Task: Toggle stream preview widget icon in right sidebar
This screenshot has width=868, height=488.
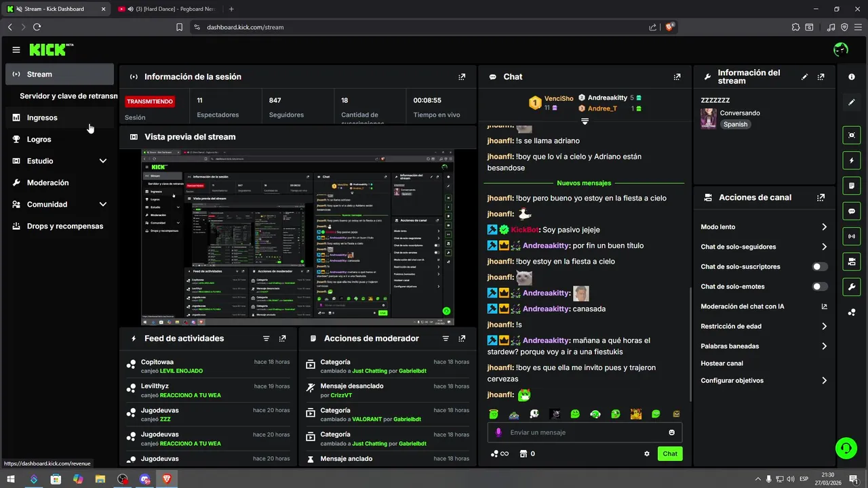Action: (x=852, y=135)
